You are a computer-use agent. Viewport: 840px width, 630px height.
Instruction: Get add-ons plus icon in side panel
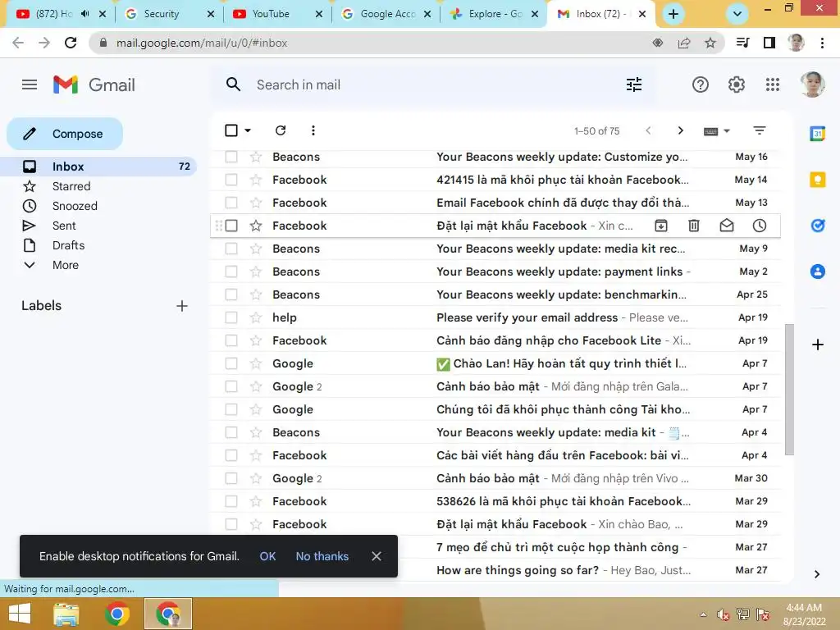tap(818, 345)
